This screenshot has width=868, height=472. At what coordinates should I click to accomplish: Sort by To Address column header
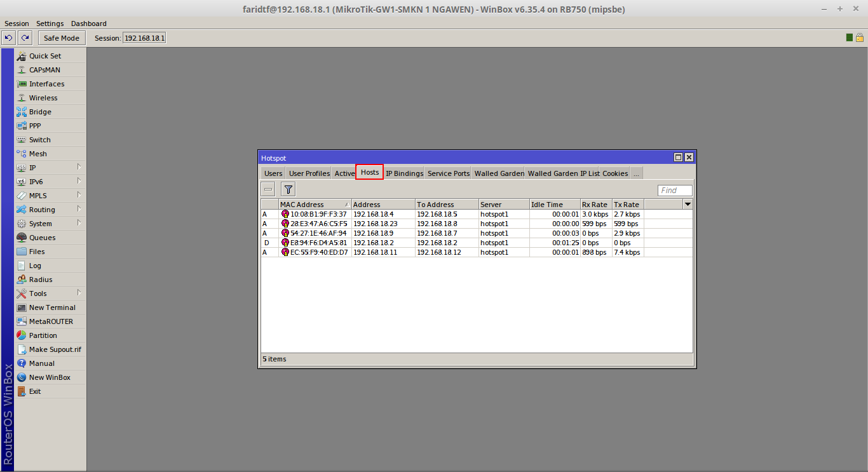click(447, 205)
